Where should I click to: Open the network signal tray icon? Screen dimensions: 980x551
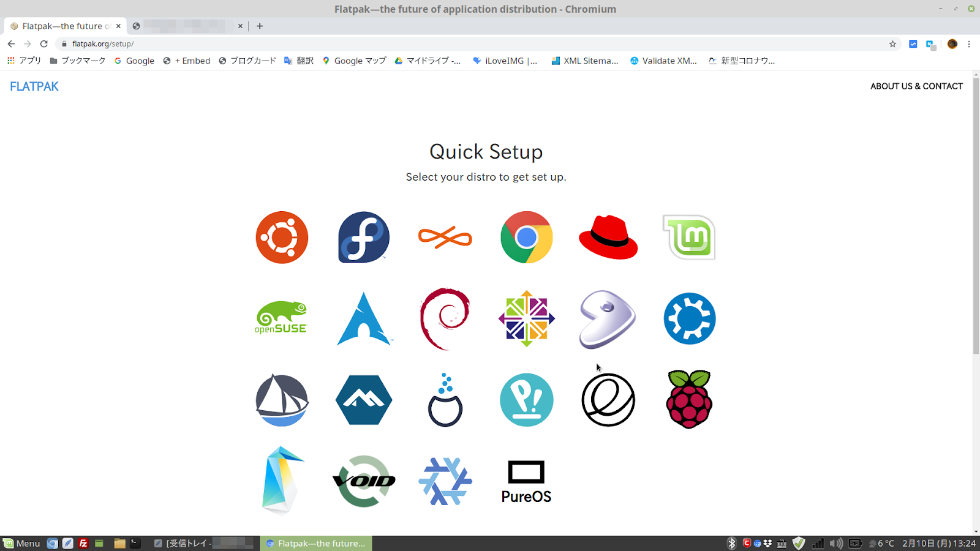[818, 543]
